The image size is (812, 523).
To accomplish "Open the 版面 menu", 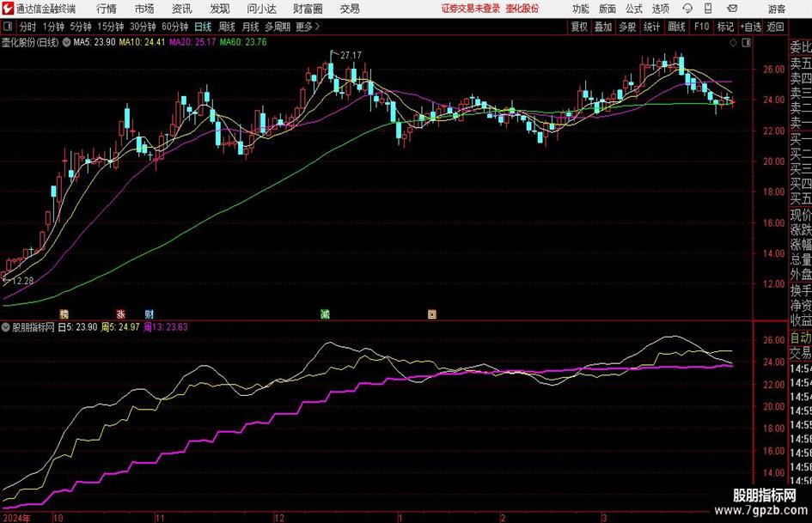I will click(x=607, y=9).
